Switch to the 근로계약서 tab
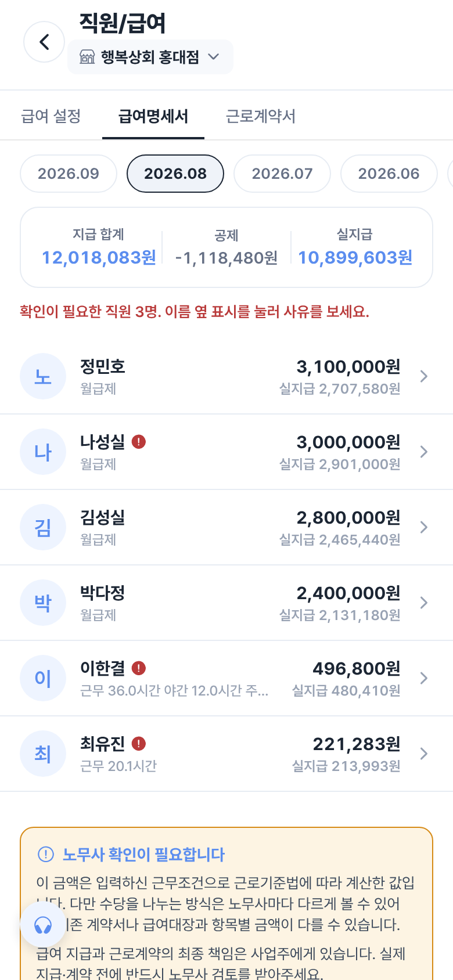The height and width of the screenshot is (980, 453). tap(260, 116)
